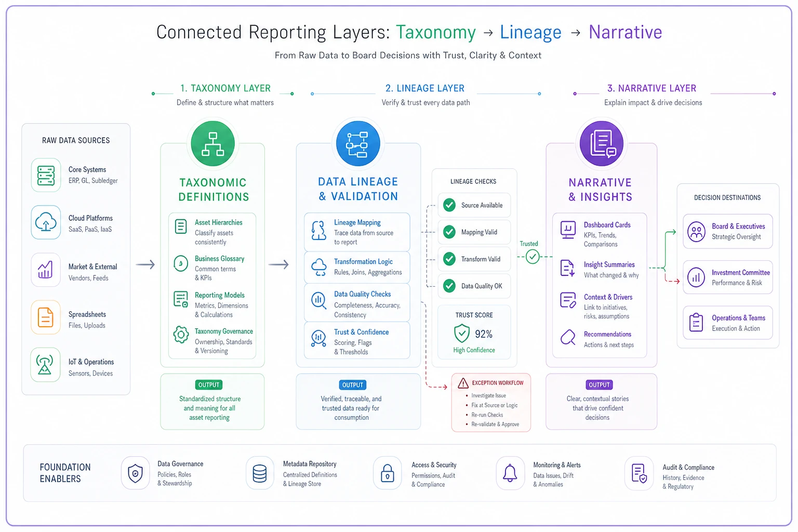The width and height of the screenshot is (798, 532).
Task: Click the Insight Summaries document icon
Action: click(568, 268)
